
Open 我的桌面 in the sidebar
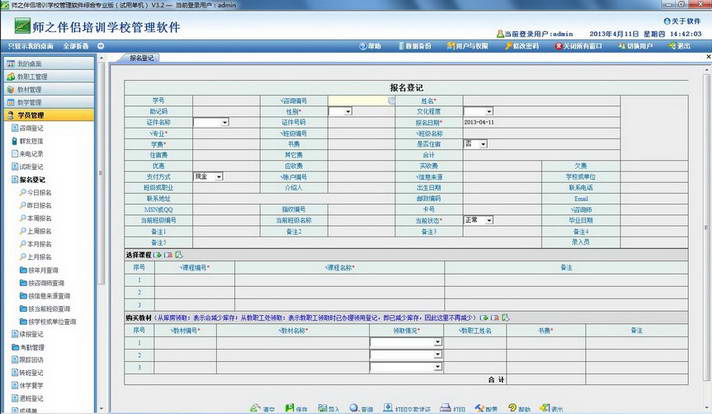click(x=49, y=64)
